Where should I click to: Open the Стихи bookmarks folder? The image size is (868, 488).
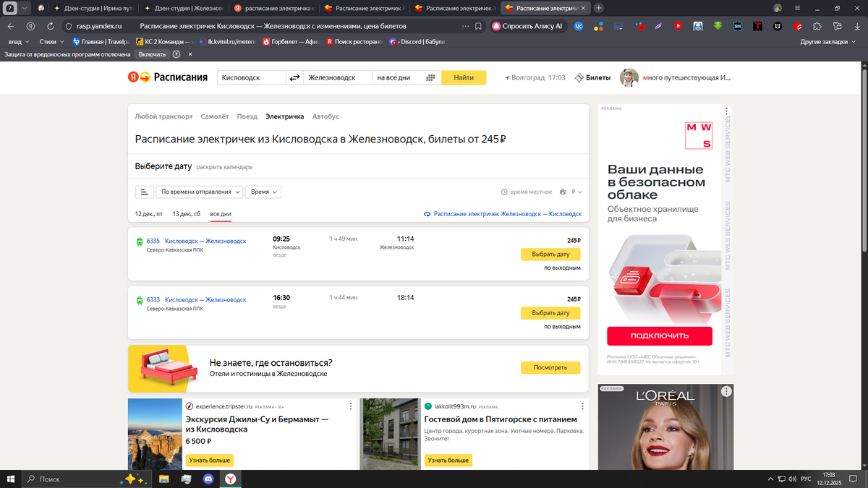pos(51,42)
